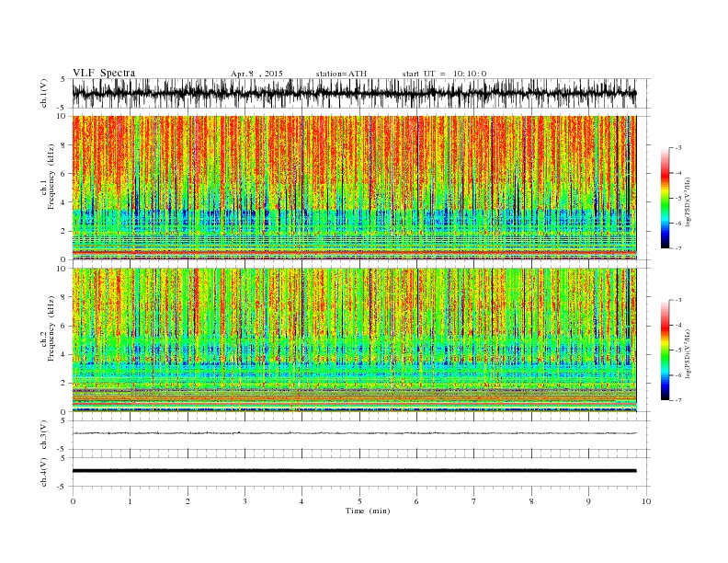The image size is (728, 563).
Task: Click the '10' kHz tick of ch.1 spectrogram
Action: click(x=63, y=116)
